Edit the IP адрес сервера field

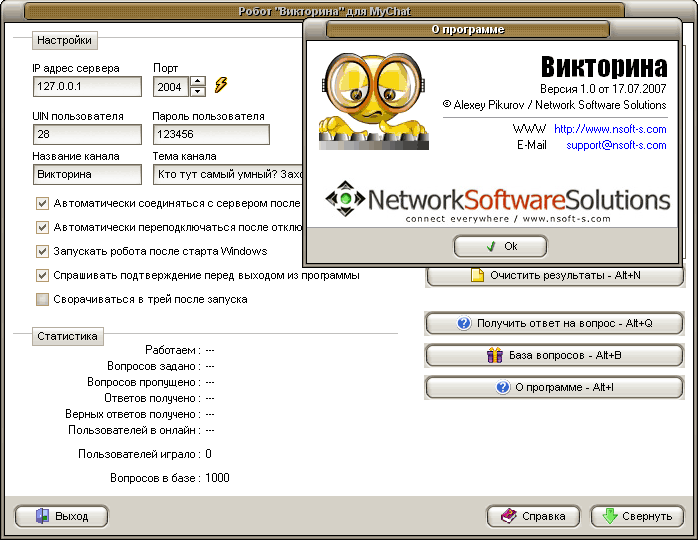87,86
